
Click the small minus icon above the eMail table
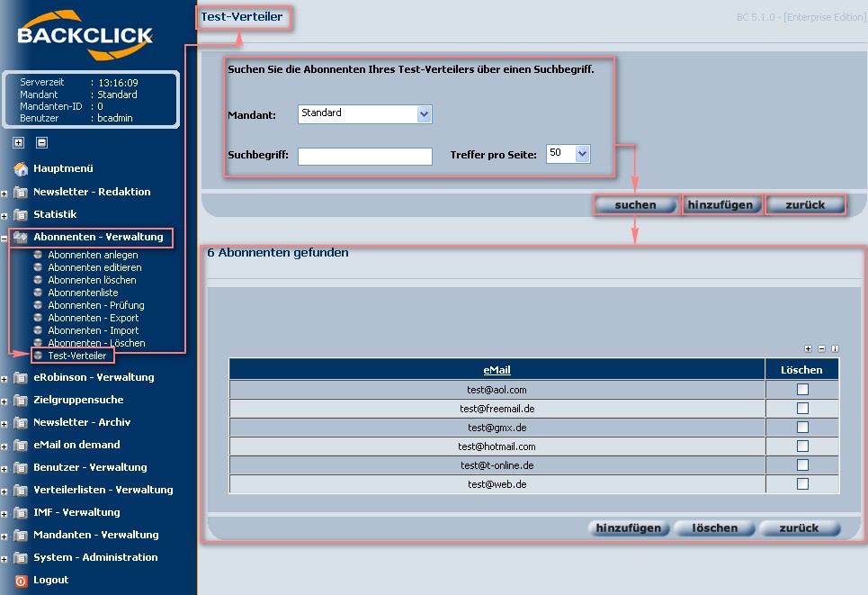point(821,348)
